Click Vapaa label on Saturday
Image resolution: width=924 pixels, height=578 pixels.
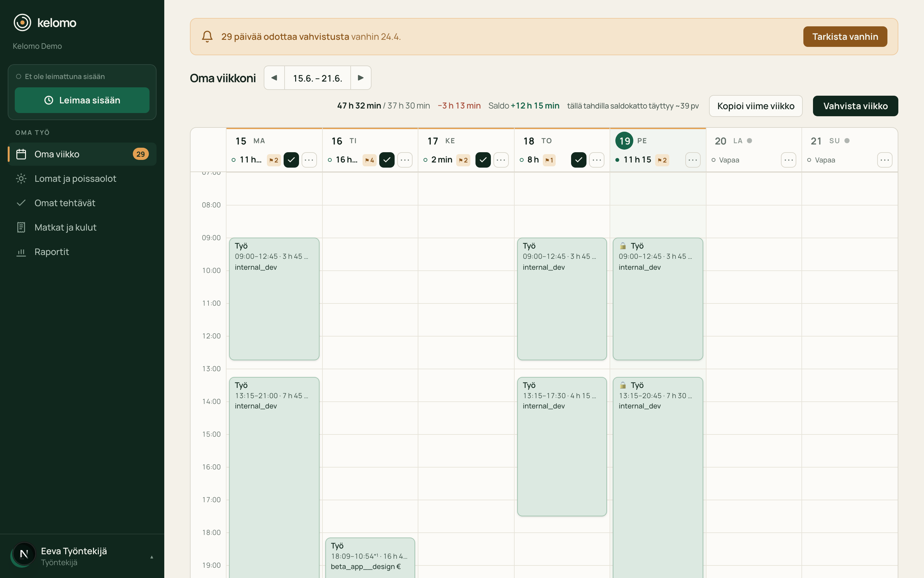coord(729,160)
